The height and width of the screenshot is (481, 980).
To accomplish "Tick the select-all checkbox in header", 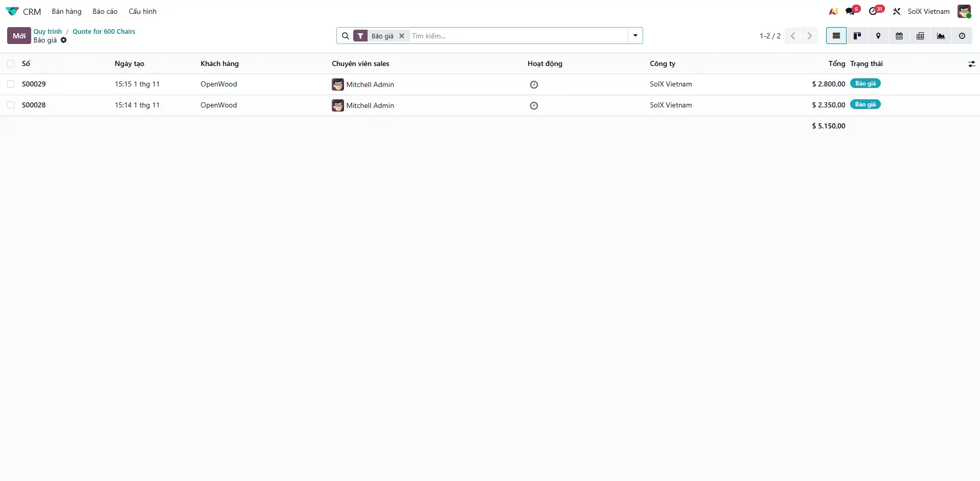I will (x=11, y=63).
